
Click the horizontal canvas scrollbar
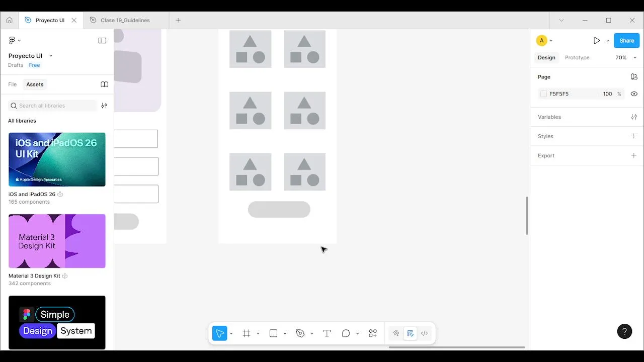coord(457,347)
